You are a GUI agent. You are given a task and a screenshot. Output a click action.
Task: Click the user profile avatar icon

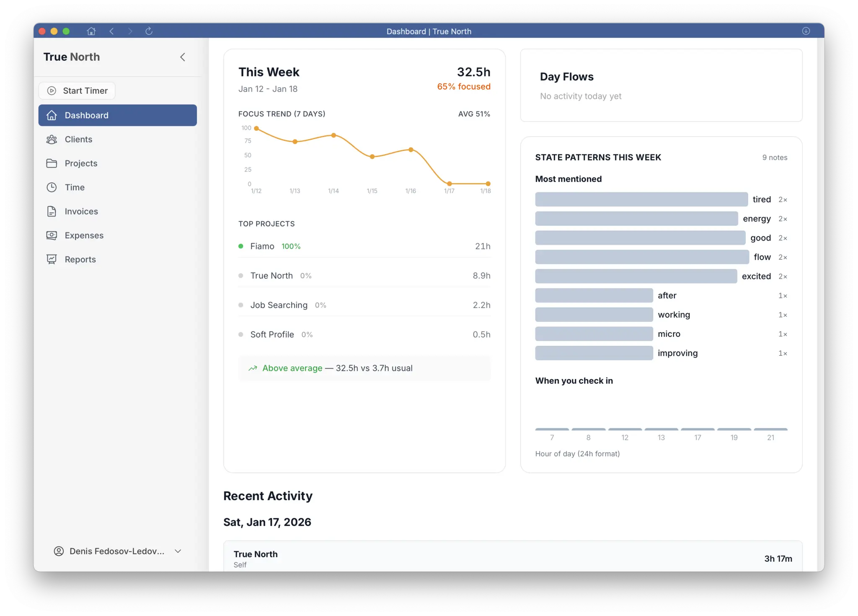[x=59, y=551]
